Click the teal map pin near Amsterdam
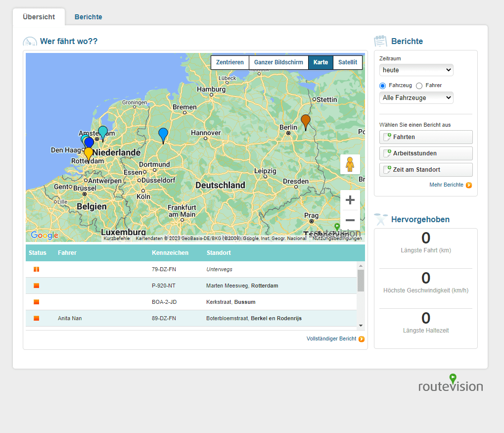The width and height of the screenshot is (504, 433). 103,133
